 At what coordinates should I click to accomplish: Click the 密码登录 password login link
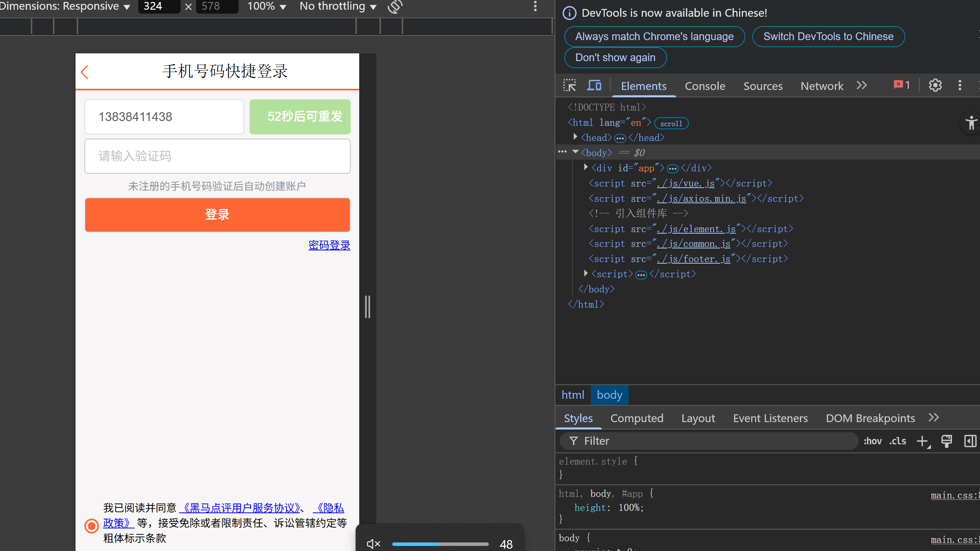[x=329, y=245]
